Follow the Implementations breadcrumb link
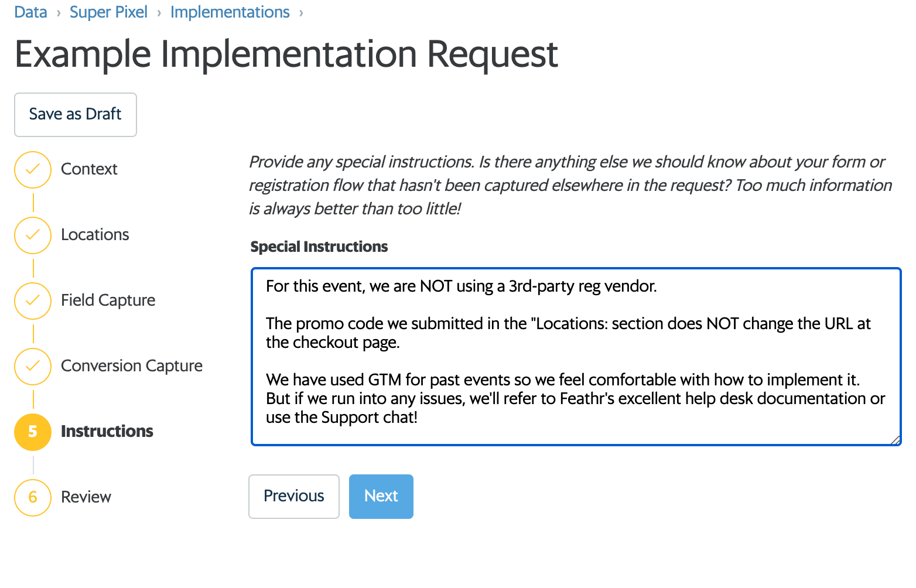Viewport: 916px width, 588px height. point(230,12)
